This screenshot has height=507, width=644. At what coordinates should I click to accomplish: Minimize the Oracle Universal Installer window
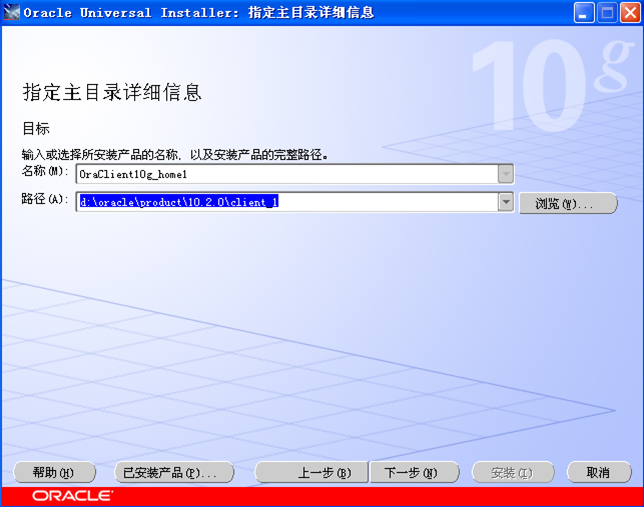point(584,13)
